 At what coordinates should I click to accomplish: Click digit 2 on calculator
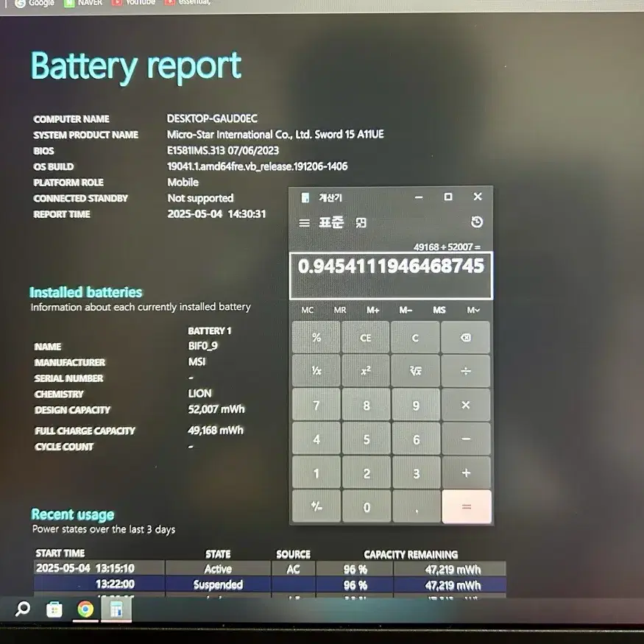coord(367,473)
